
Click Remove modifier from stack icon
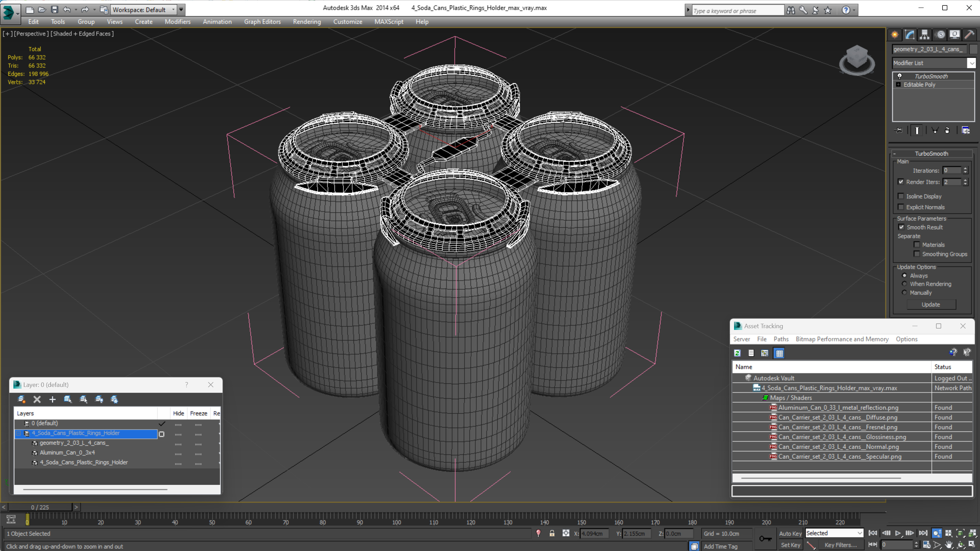click(x=947, y=130)
